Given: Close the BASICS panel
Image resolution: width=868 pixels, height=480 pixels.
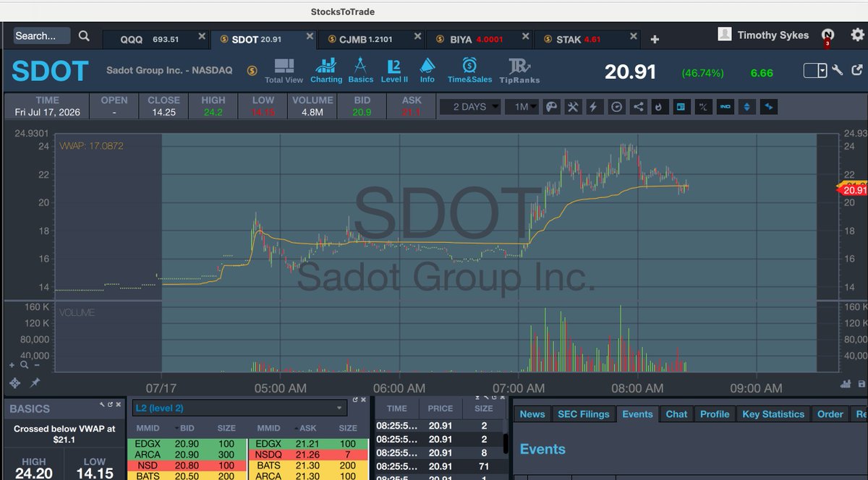Looking at the screenshot, I should (x=119, y=403).
